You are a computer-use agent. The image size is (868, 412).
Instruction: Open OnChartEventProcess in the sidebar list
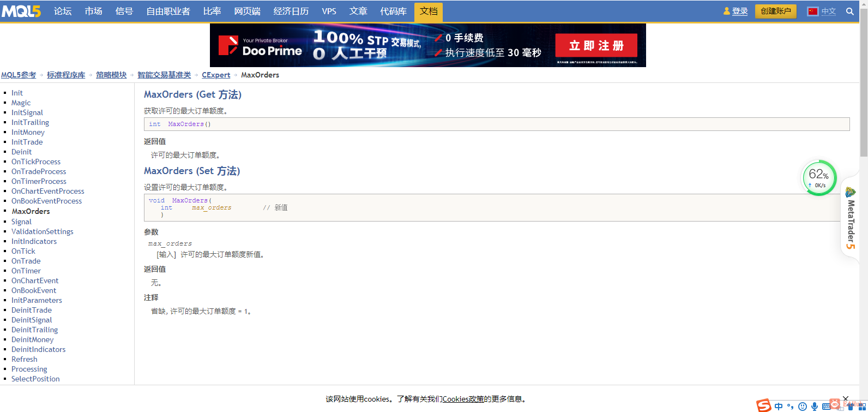pyautogui.click(x=48, y=192)
